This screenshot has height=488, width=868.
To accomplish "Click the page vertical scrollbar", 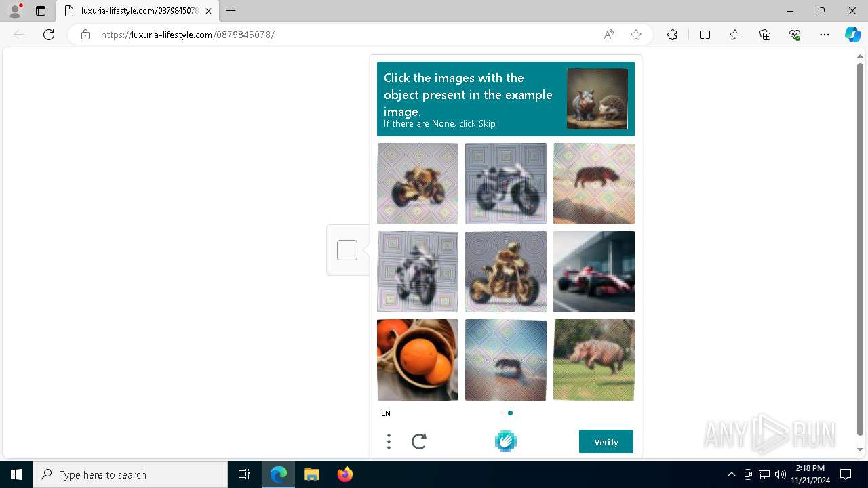I will 861,249.
